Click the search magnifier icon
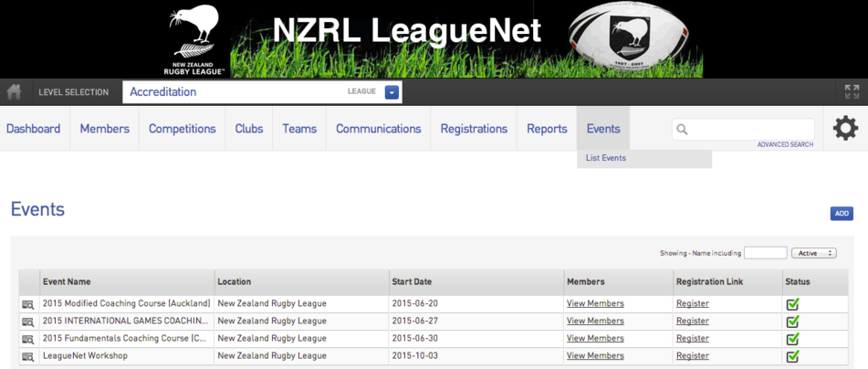The width and height of the screenshot is (868, 369). [682, 130]
